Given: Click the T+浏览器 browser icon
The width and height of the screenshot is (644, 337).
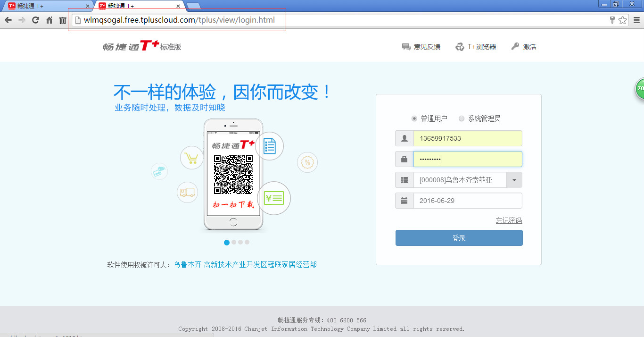Looking at the screenshot, I should click(x=460, y=47).
